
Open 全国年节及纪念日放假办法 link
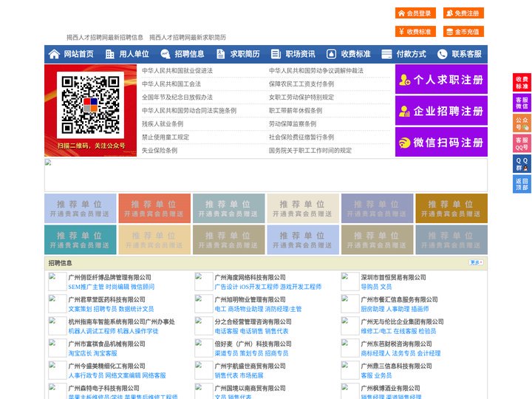(177, 97)
